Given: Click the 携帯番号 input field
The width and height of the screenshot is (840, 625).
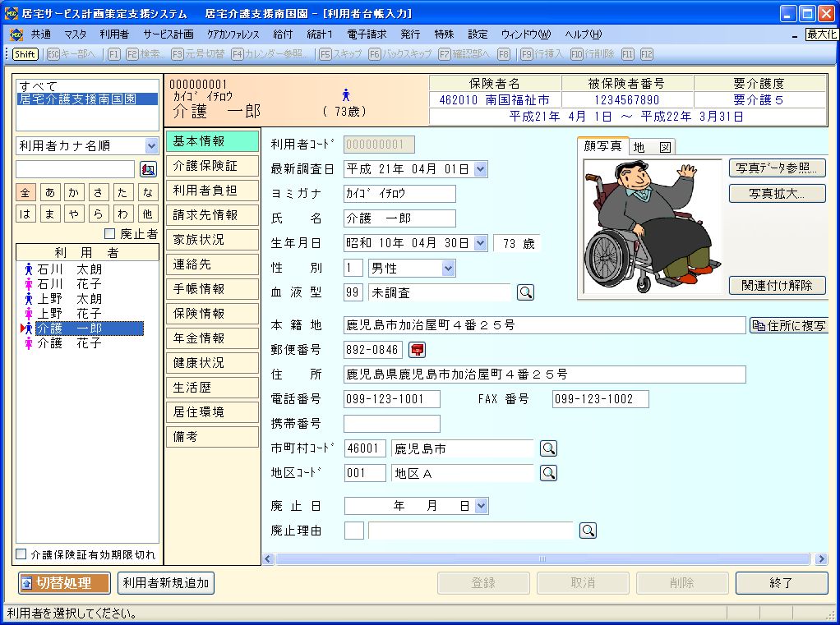Looking at the screenshot, I should pyautogui.click(x=392, y=424).
